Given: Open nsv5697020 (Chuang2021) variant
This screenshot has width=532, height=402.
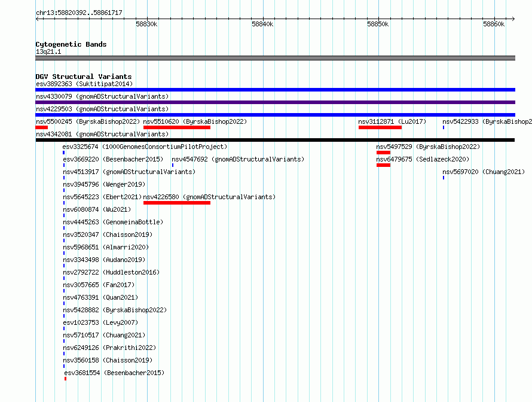Looking at the screenshot, I should point(484,172).
